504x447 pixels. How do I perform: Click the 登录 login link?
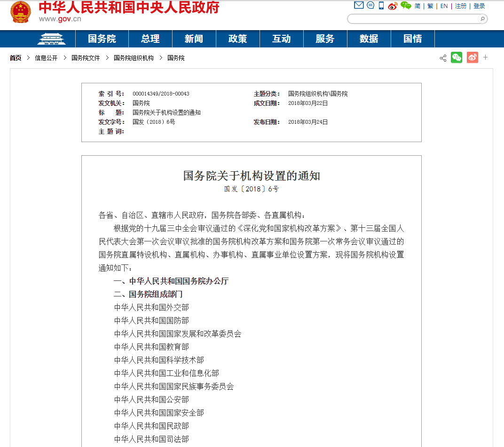(x=479, y=6)
